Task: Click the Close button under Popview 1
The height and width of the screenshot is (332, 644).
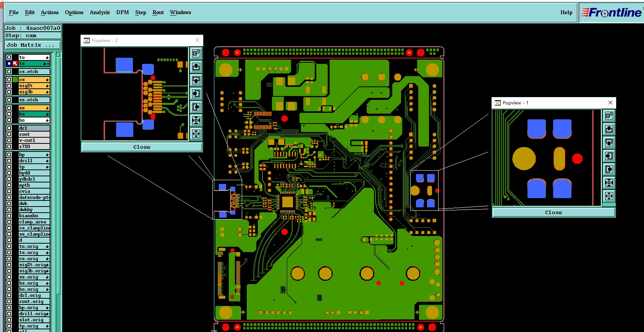Action: tap(553, 212)
